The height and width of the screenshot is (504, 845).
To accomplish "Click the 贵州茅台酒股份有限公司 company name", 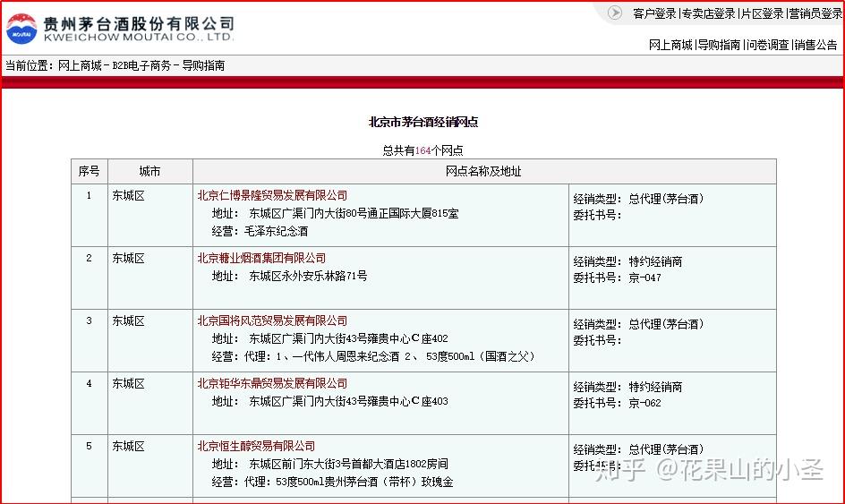I will coord(139,23).
